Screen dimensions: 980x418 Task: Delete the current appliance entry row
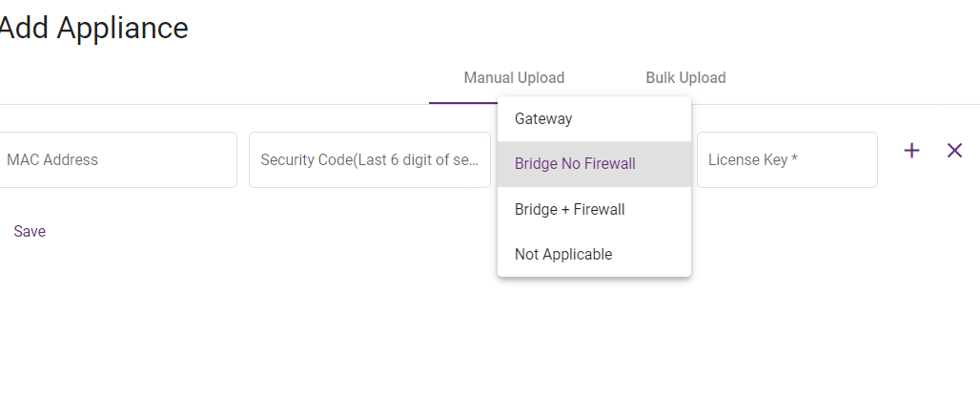(954, 151)
